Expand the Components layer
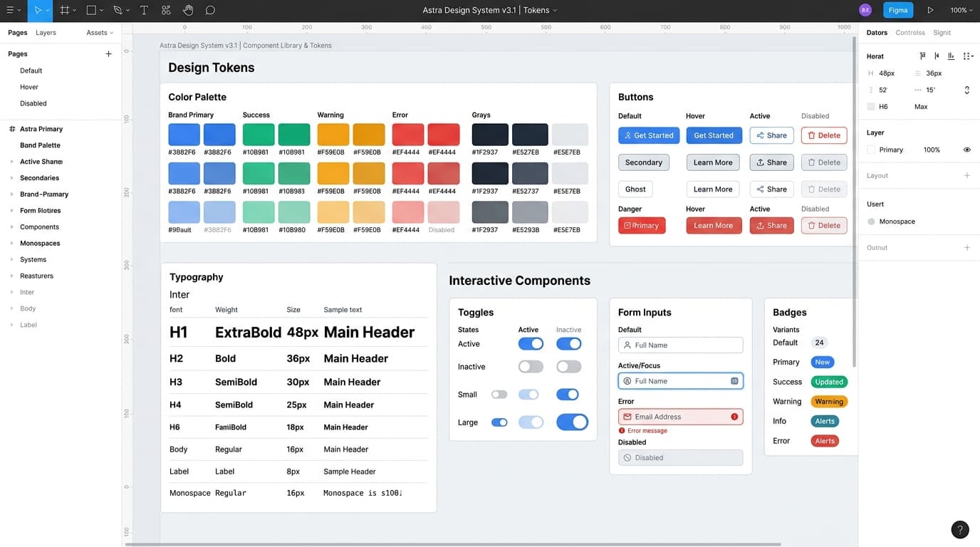Screen dimensions: 980x547 coord(12,227)
